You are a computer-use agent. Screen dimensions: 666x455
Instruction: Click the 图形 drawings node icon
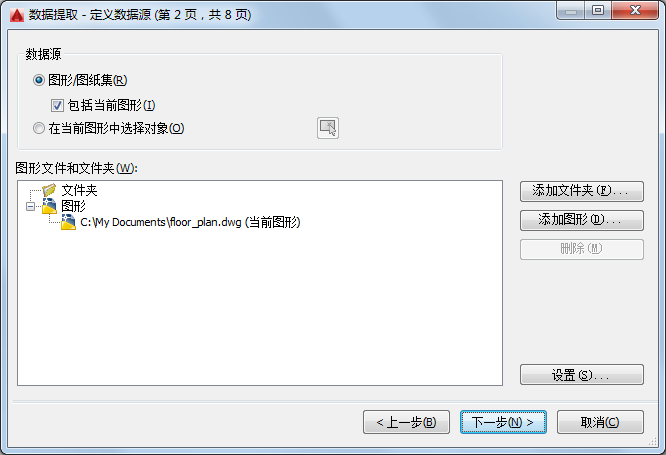coord(49,206)
